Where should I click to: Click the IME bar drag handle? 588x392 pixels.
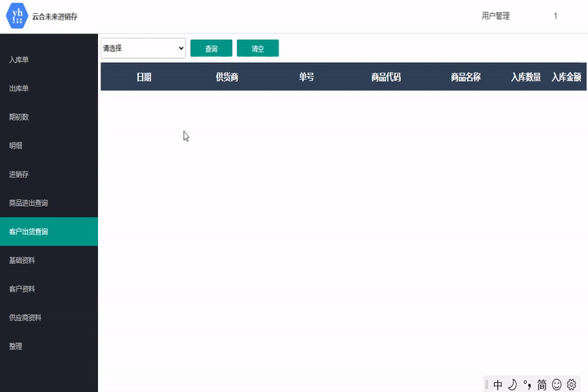tap(487, 385)
